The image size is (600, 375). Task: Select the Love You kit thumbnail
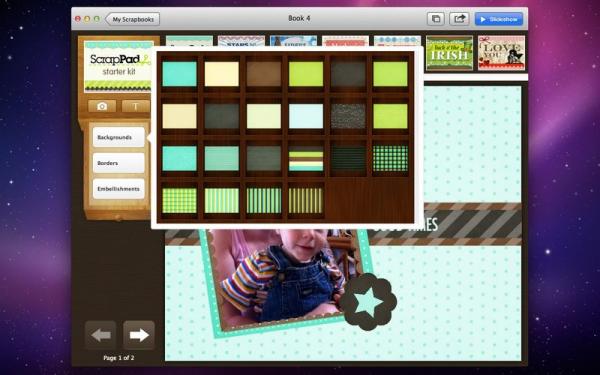501,53
